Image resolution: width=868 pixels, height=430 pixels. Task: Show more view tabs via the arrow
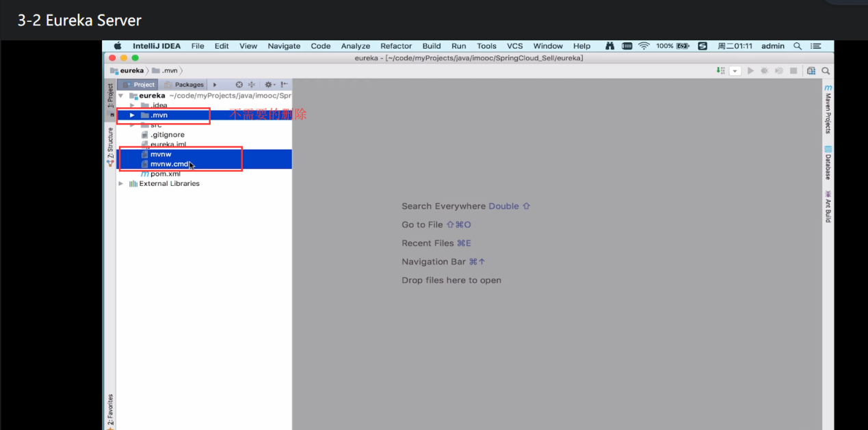click(x=215, y=85)
